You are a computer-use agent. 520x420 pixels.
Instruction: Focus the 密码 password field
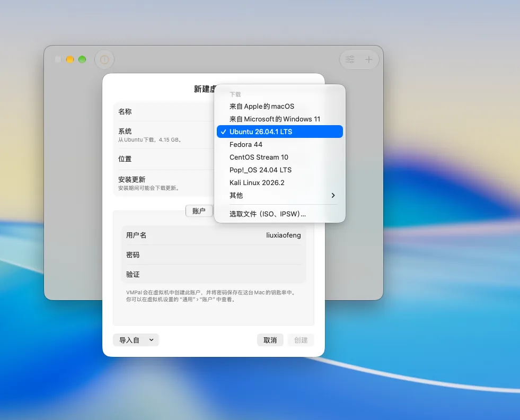click(x=213, y=255)
